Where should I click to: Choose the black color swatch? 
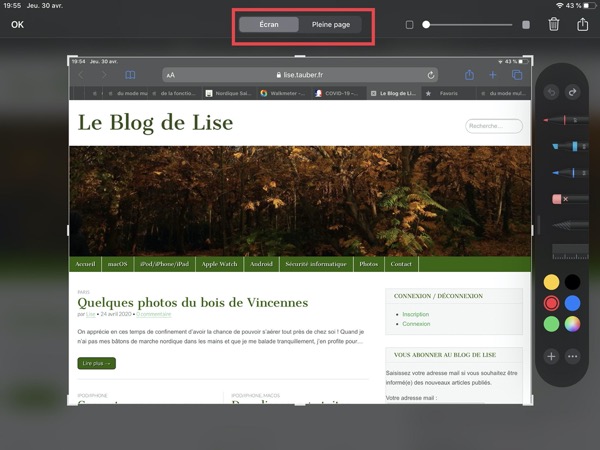573,282
